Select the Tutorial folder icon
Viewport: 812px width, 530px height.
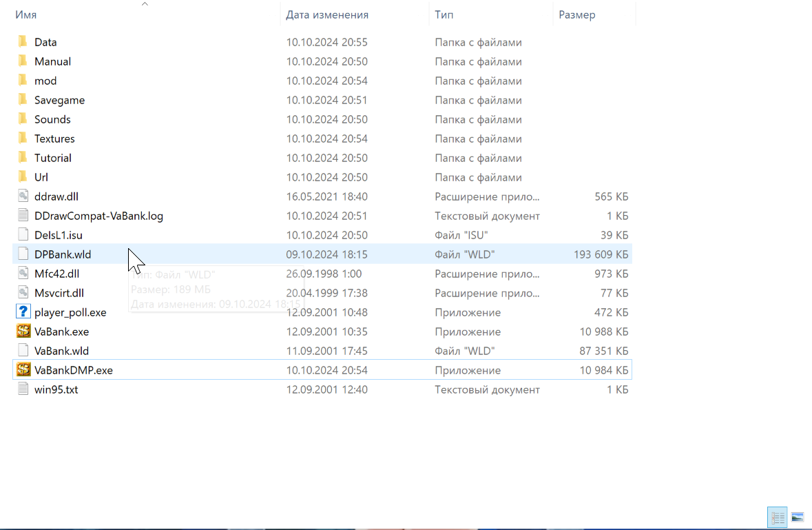[x=23, y=158]
